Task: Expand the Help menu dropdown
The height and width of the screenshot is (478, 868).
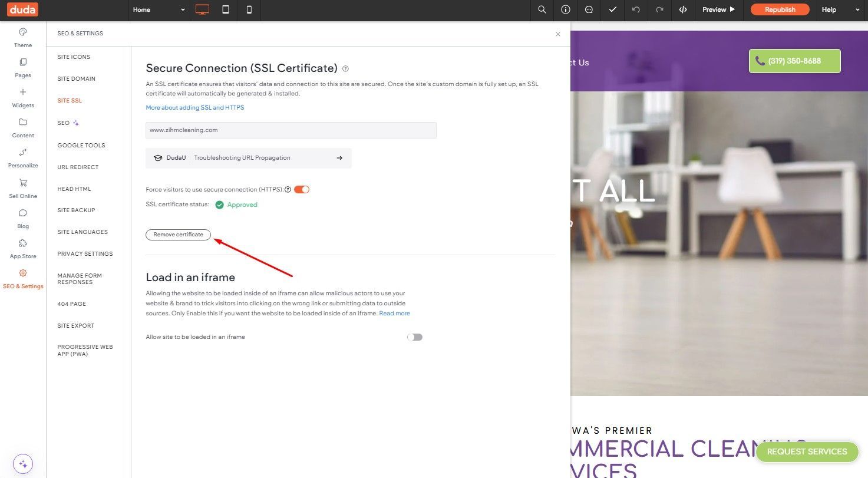Action: pyautogui.click(x=841, y=9)
